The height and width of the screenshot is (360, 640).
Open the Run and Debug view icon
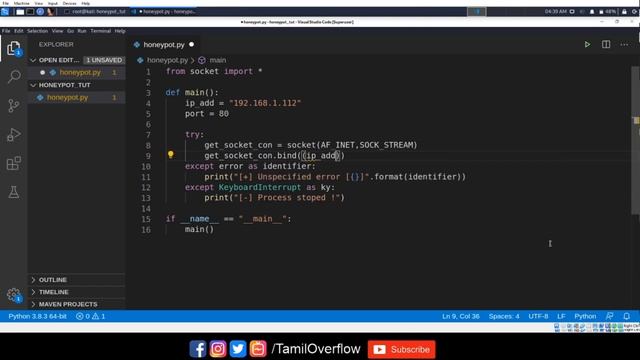(14, 134)
